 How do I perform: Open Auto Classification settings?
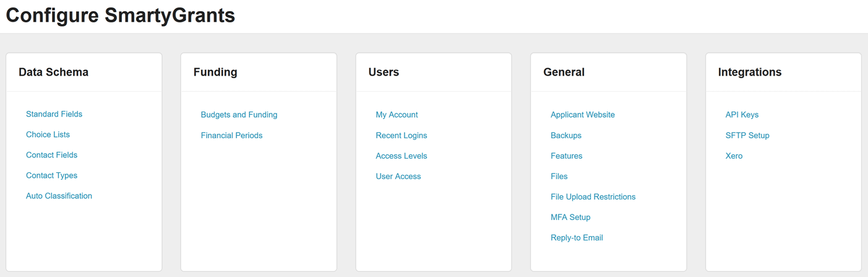59,196
